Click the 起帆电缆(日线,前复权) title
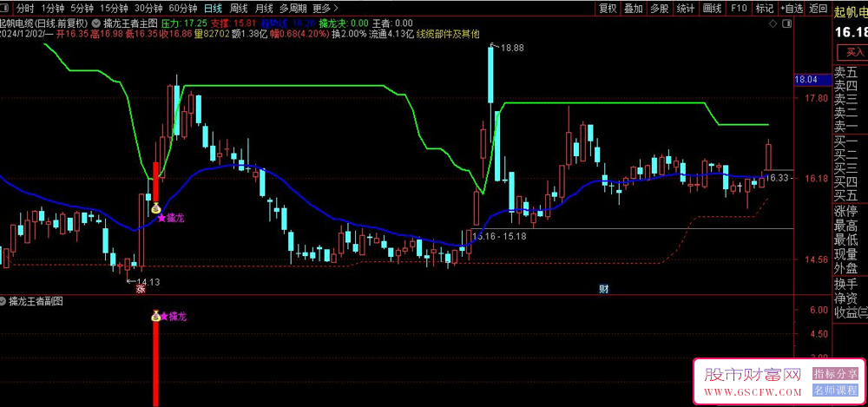868x407 pixels. click(44, 23)
